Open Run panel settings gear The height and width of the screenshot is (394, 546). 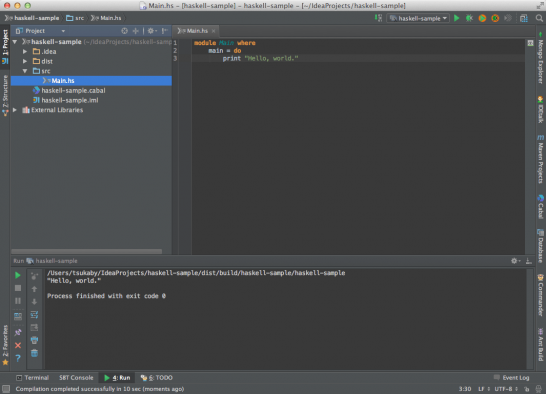click(515, 261)
